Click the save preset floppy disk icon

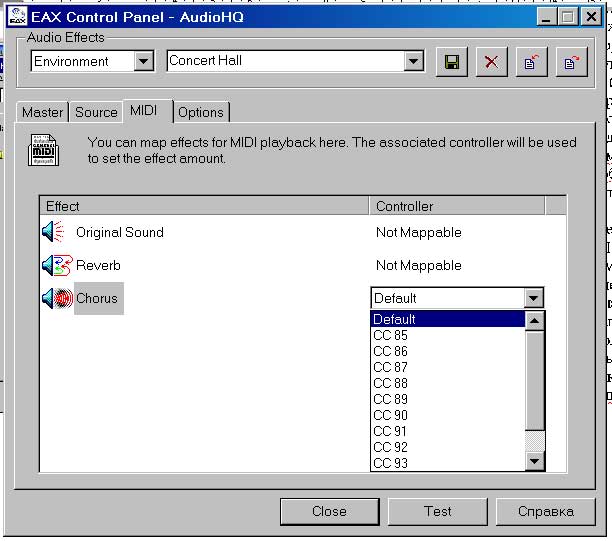pos(452,62)
